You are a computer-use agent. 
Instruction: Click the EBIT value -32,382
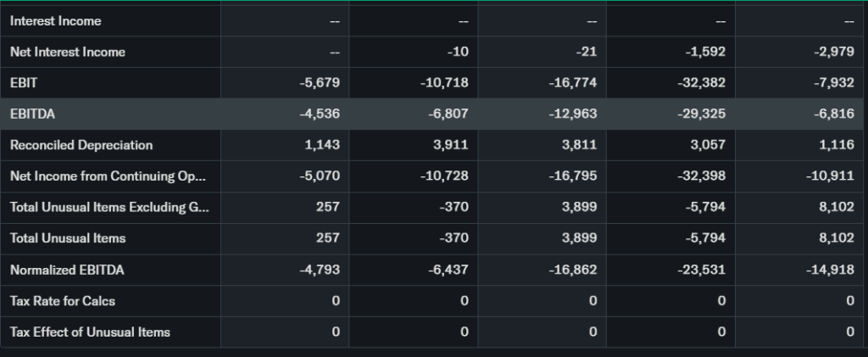coord(703,83)
